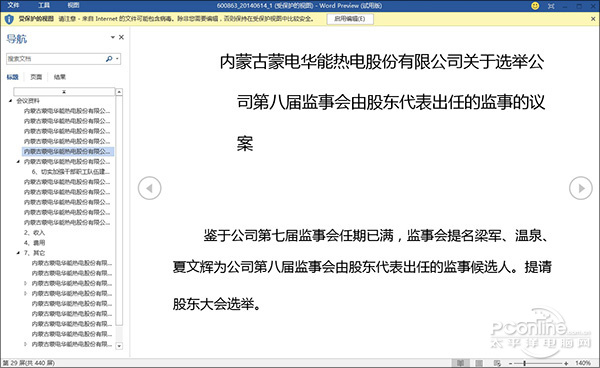Click navigation list scroll-down arrow

[119, 346]
